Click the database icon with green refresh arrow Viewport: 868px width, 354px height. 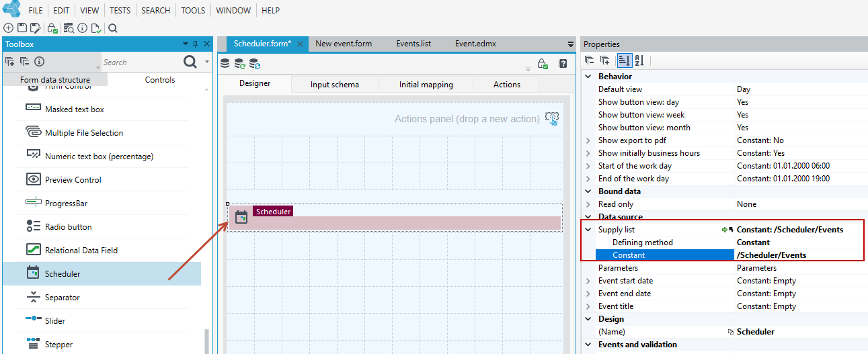point(240,64)
